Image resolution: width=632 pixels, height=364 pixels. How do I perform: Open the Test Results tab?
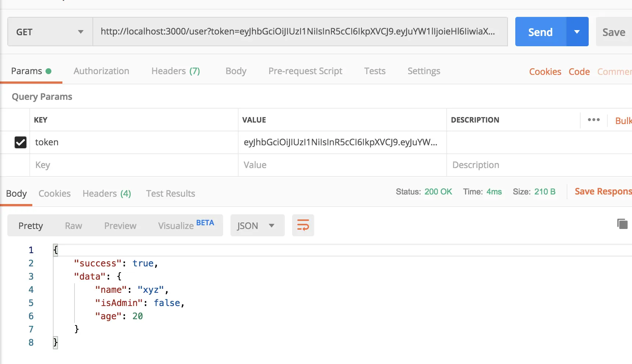click(170, 193)
